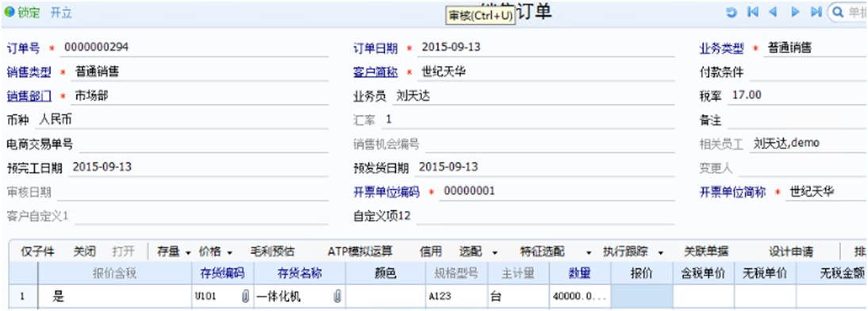Click the 数量 column header

(579, 274)
